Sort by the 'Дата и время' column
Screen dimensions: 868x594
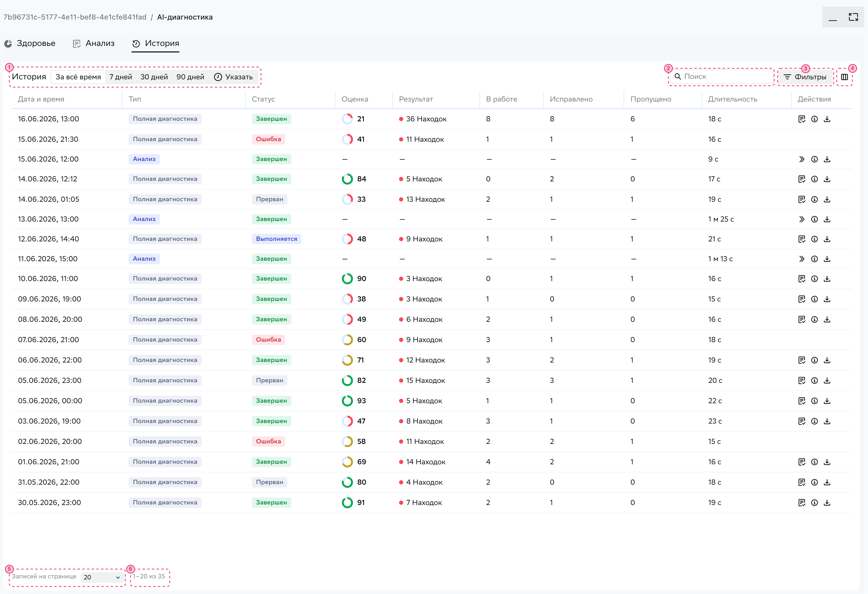[41, 99]
